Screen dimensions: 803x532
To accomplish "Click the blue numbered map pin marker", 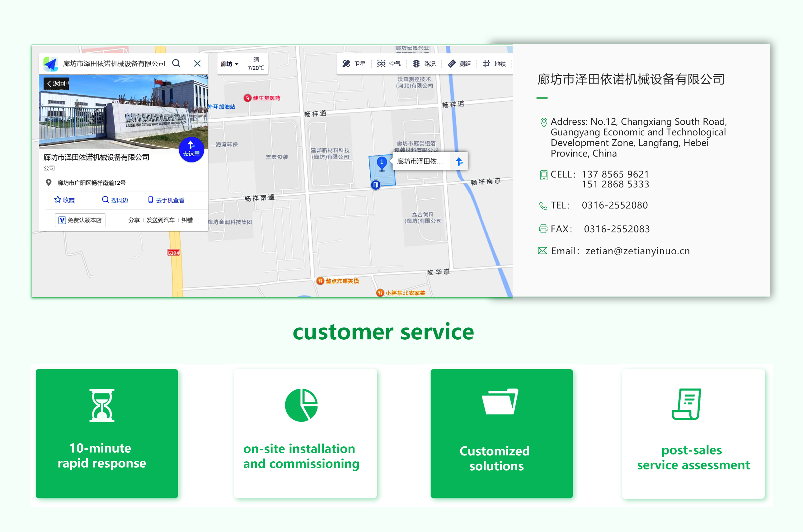I will point(382,163).
